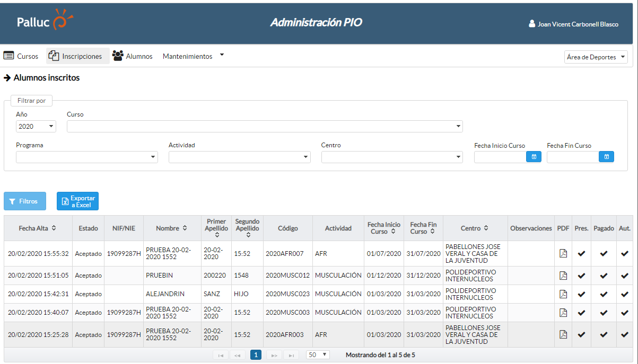Toggle Pres. checkmark for code 2020AFR007 row
This screenshot has width=638, height=364.
581,254
